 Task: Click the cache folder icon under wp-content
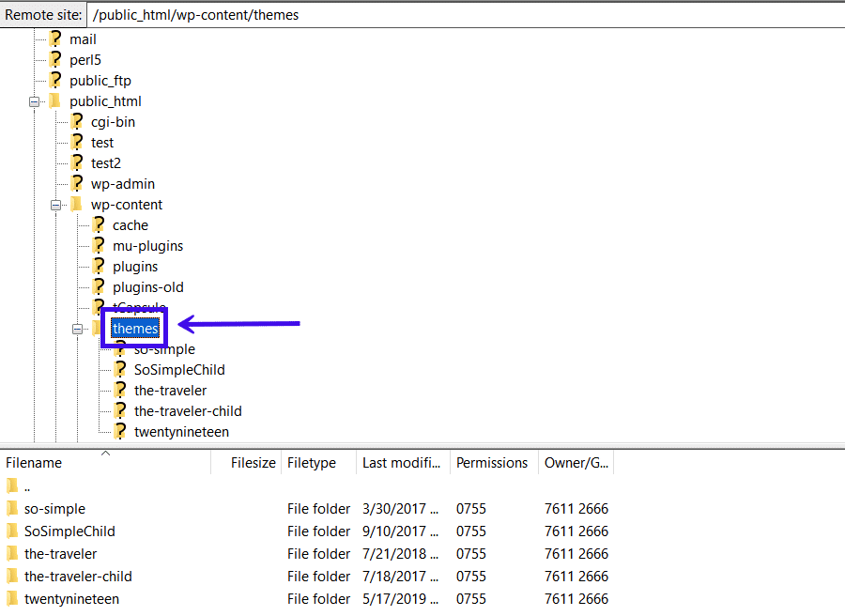pyautogui.click(x=97, y=224)
